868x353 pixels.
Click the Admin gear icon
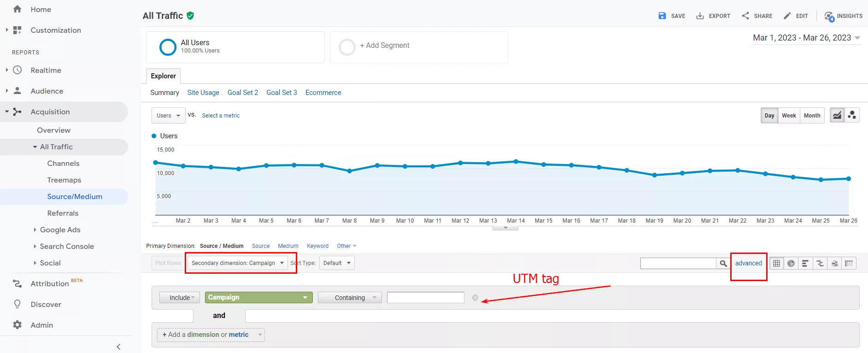pos(18,325)
